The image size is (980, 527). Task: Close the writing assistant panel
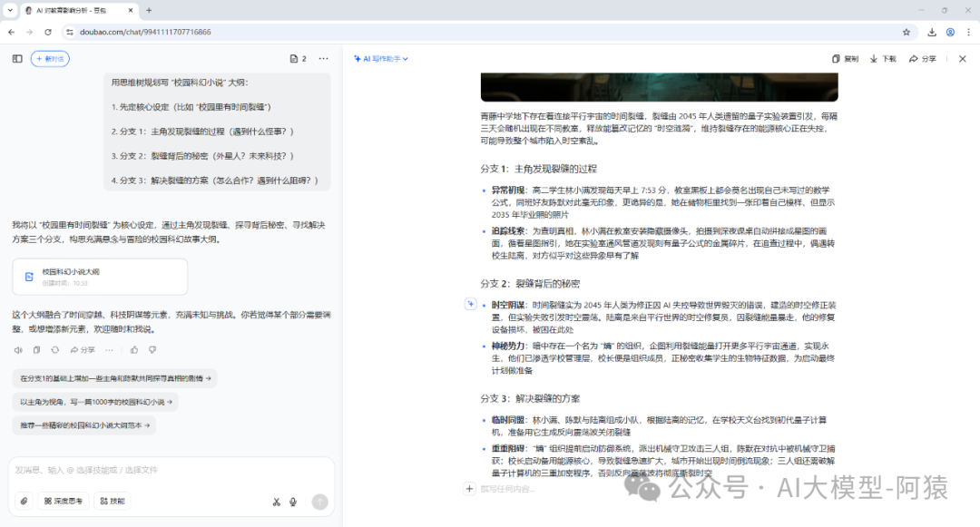pos(963,59)
